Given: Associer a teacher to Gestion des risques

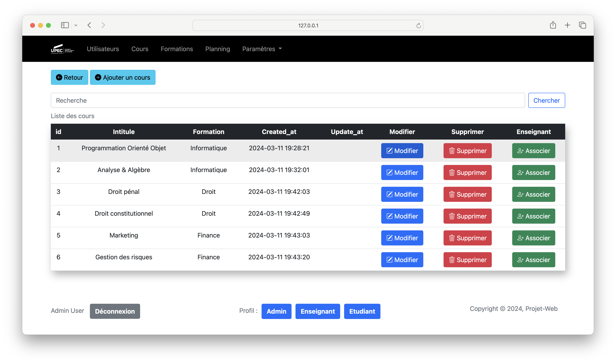Looking at the screenshot, I should (533, 260).
